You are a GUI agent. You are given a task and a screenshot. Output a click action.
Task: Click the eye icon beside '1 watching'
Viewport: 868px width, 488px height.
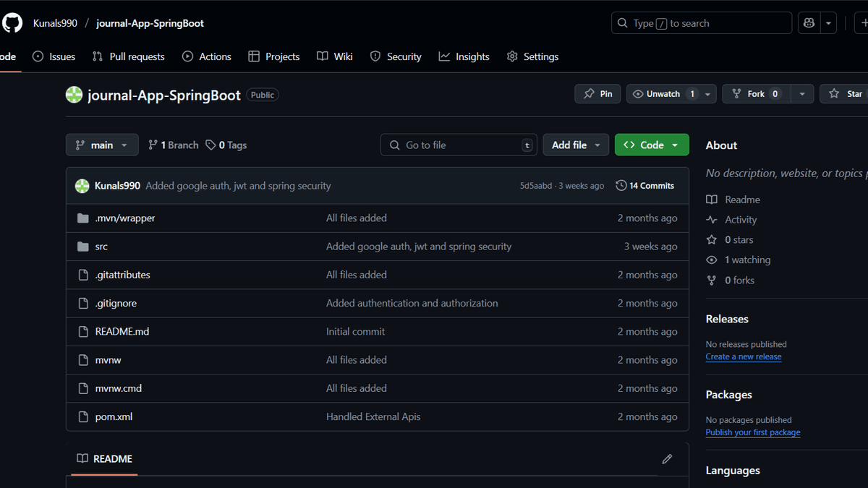tap(712, 260)
